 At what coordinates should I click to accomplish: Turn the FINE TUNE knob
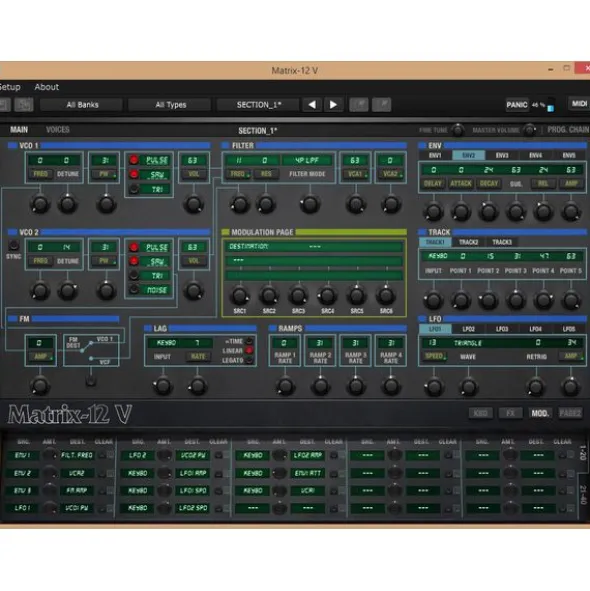[x=458, y=130]
